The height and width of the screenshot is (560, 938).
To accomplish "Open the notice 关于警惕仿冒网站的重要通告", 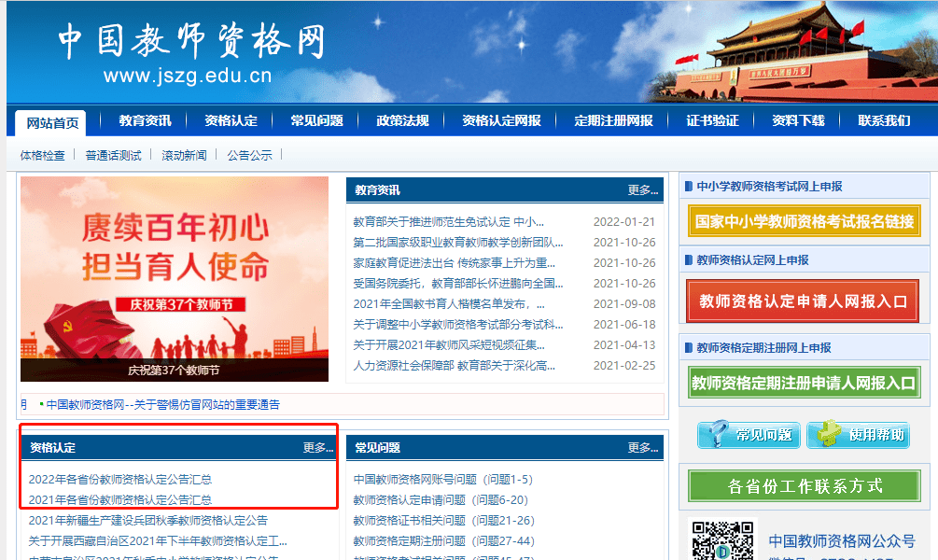I will [x=162, y=404].
